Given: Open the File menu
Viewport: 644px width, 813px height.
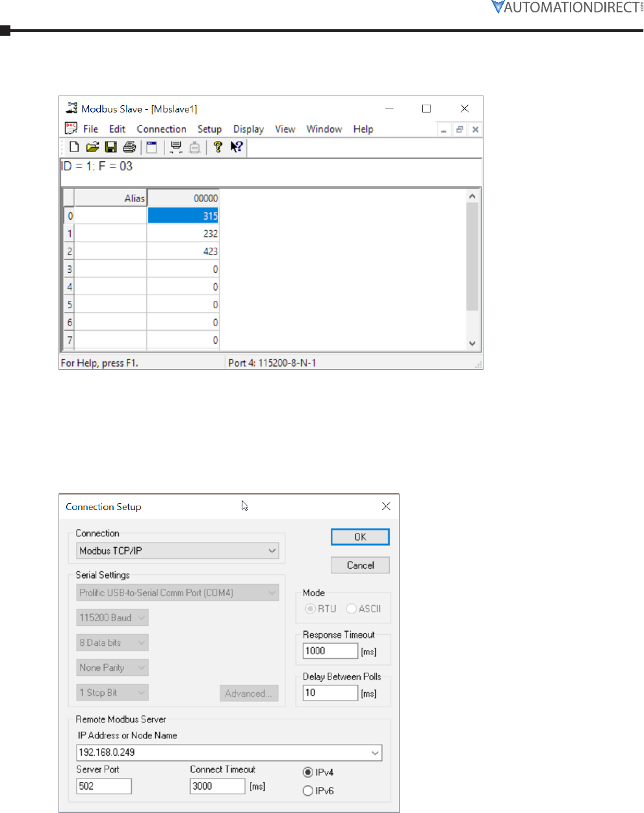Looking at the screenshot, I should pyautogui.click(x=90, y=129).
